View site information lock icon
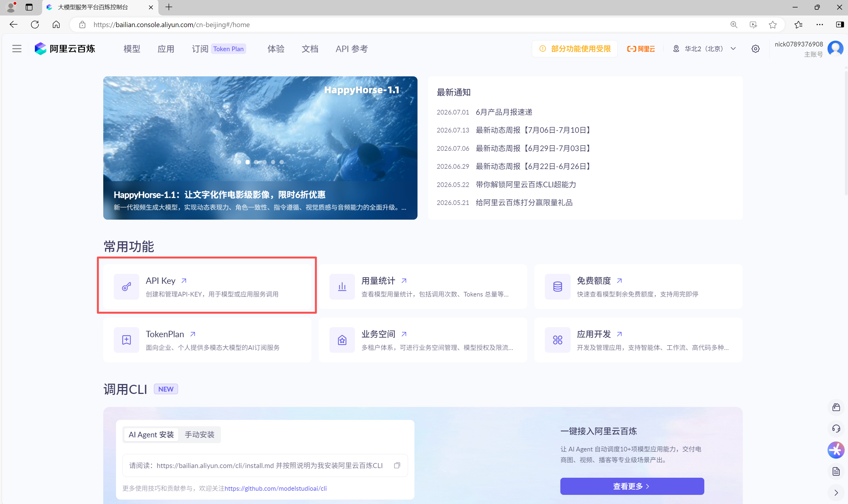This screenshot has width=848, height=504. pyautogui.click(x=82, y=24)
